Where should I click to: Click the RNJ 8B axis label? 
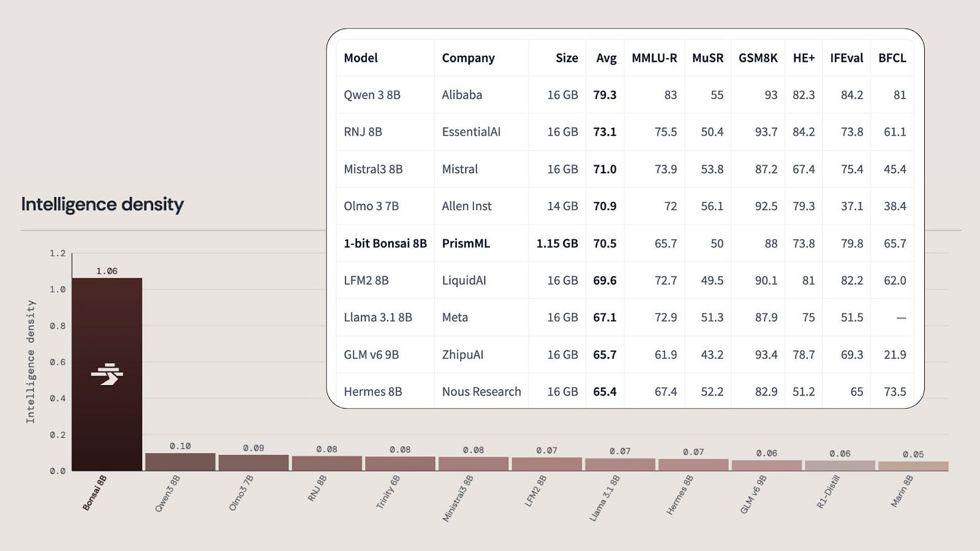[x=317, y=489]
